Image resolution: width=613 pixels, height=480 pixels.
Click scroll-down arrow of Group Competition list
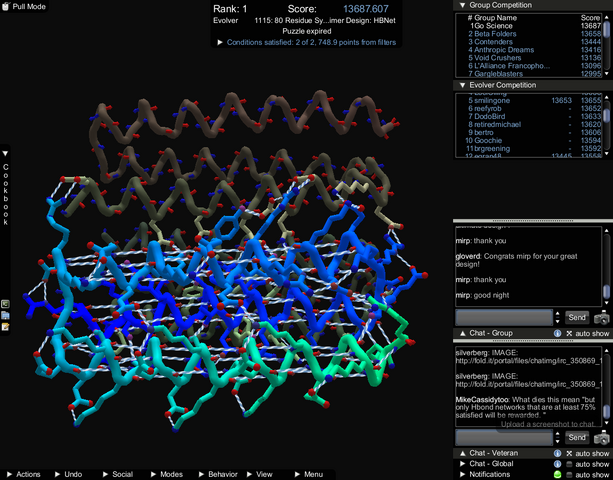tap(607, 73)
